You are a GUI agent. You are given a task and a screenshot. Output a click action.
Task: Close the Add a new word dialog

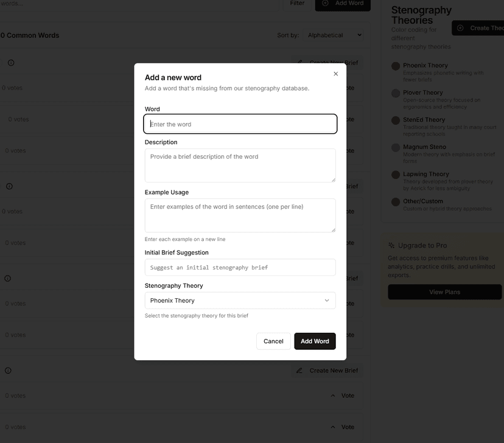click(335, 74)
